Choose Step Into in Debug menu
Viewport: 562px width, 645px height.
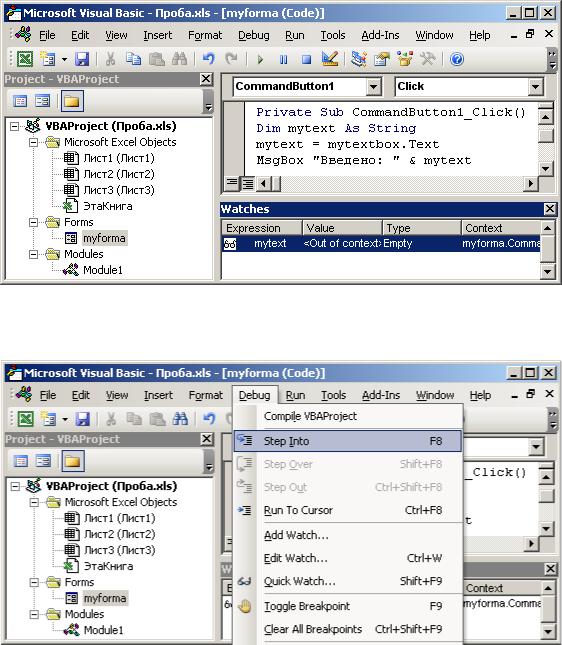(348, 441)
